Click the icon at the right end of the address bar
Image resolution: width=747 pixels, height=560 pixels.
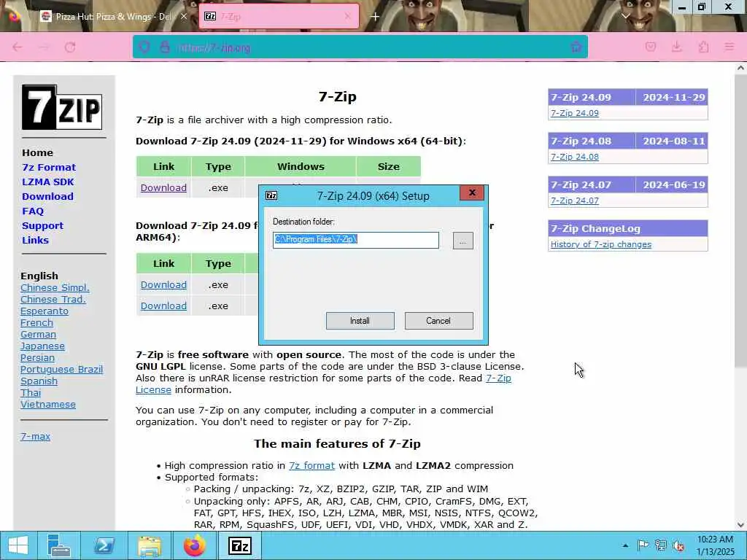click(576, 47)
